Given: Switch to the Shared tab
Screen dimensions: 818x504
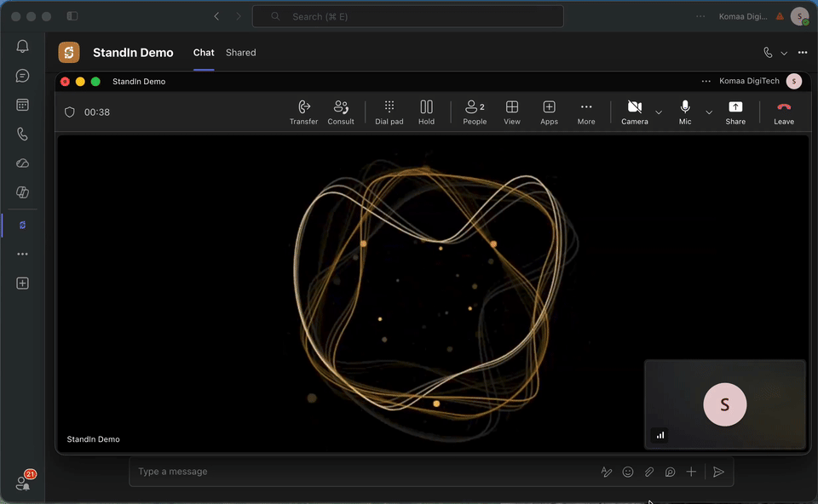Looking at the screenshot, I should [x=240, y=53].
